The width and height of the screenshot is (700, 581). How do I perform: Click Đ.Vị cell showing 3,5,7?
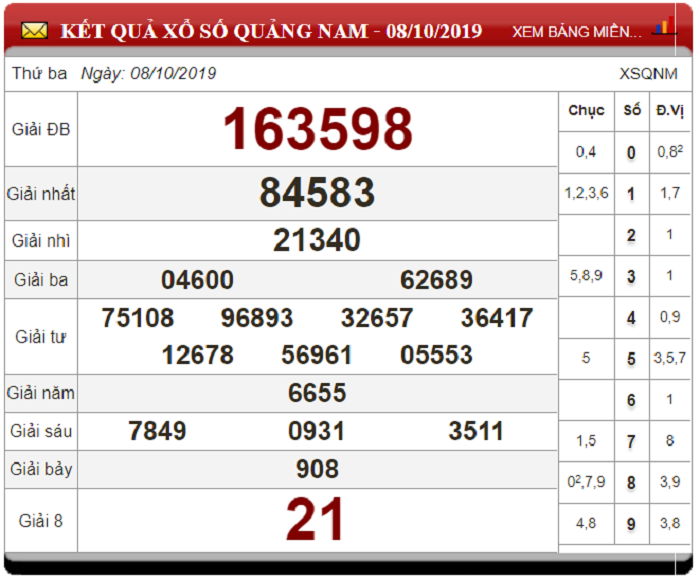point(670,358)
